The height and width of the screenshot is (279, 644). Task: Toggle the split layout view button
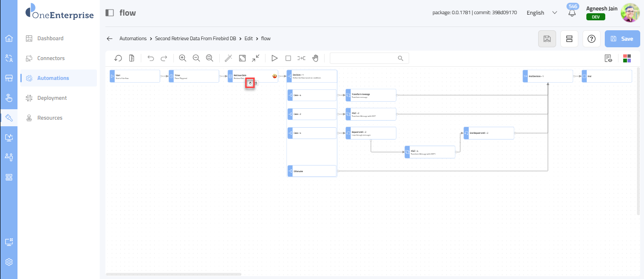click(x=569, y=39)
